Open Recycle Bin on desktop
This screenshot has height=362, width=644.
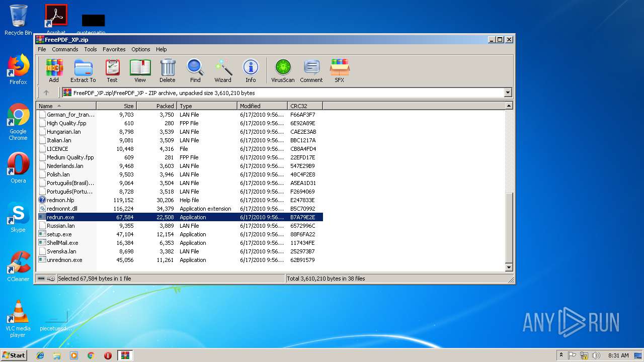click(18, 20)
